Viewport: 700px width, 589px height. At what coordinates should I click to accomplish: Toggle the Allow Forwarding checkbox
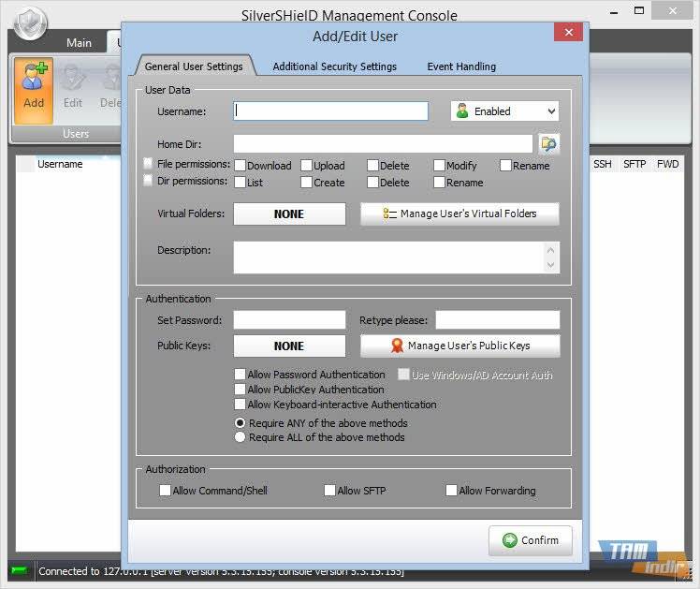tap(451, 490)
